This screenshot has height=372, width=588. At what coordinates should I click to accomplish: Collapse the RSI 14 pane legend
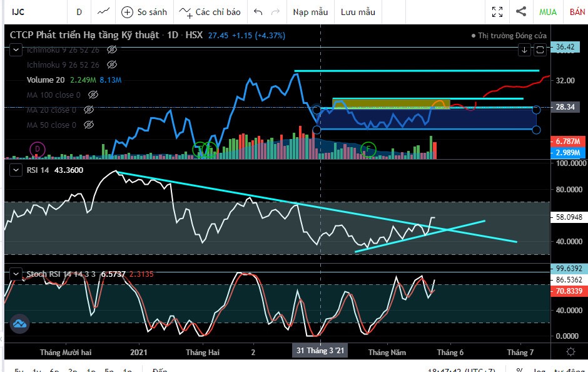[x=16, y=170]
